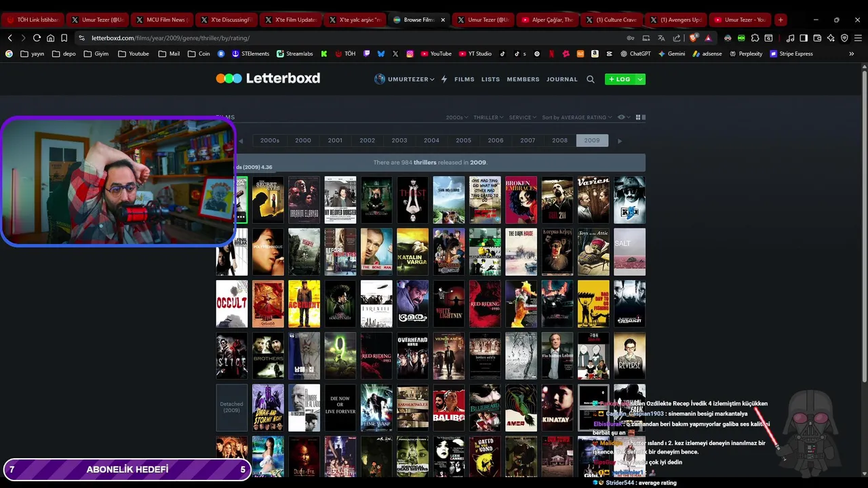Open the STElements bookmark
This screenshot has width=868, height=488.
(x=251, y=54)
